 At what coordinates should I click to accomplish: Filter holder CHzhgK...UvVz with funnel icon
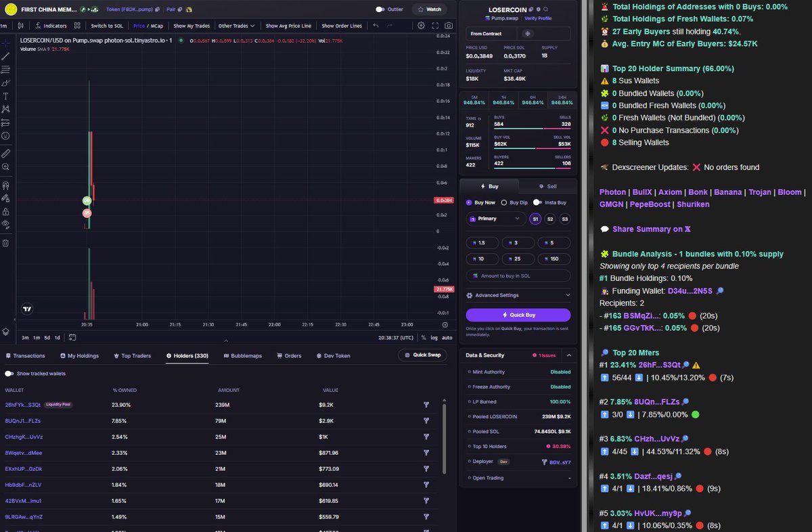[x=426, y=437]
